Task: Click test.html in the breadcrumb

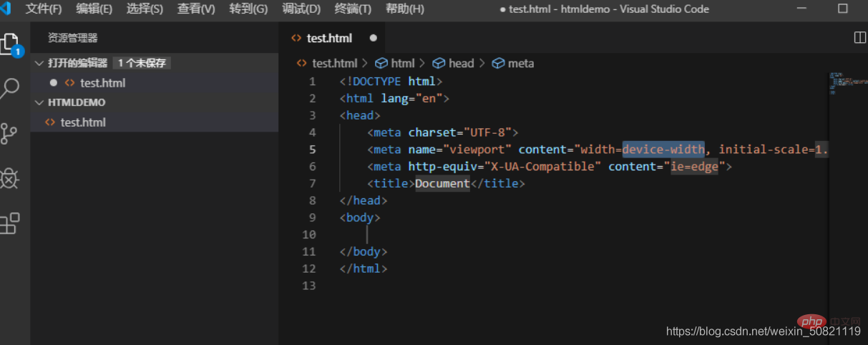Action: 335,63
